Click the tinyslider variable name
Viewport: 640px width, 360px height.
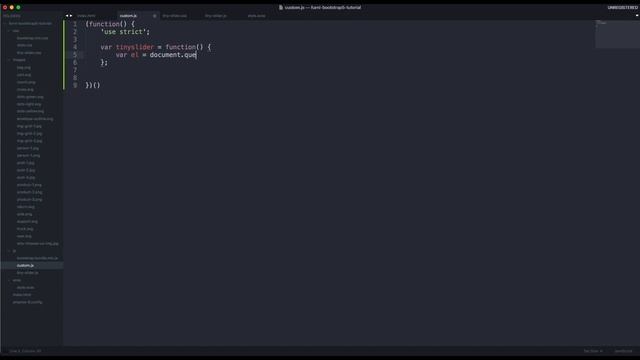click(135, 47)
